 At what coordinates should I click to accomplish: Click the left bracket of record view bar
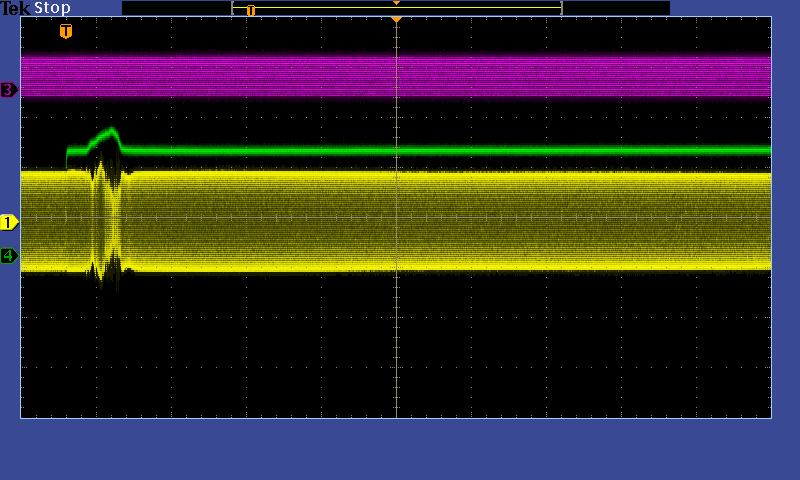233,8
